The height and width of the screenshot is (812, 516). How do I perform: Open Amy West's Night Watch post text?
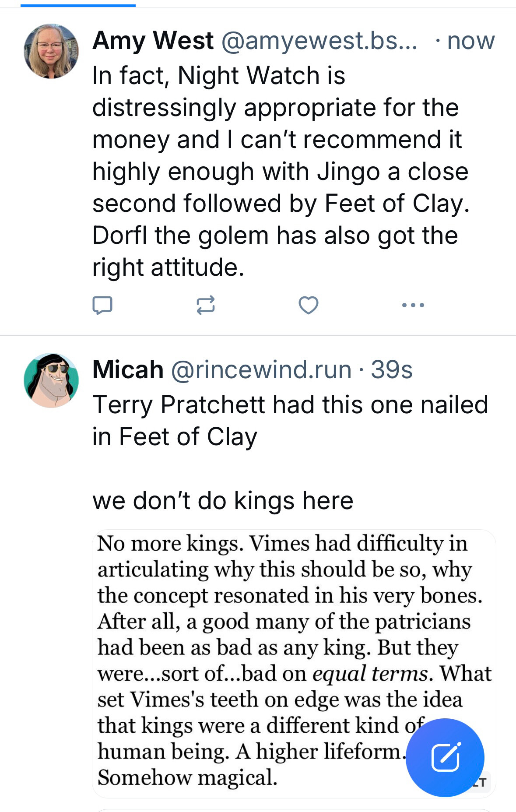coord(281,171)
